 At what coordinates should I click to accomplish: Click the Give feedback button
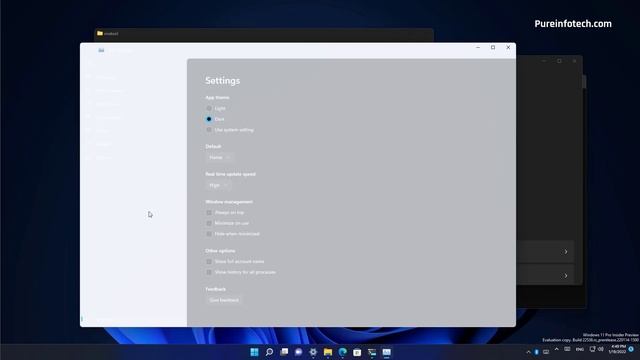pos(224,300)
